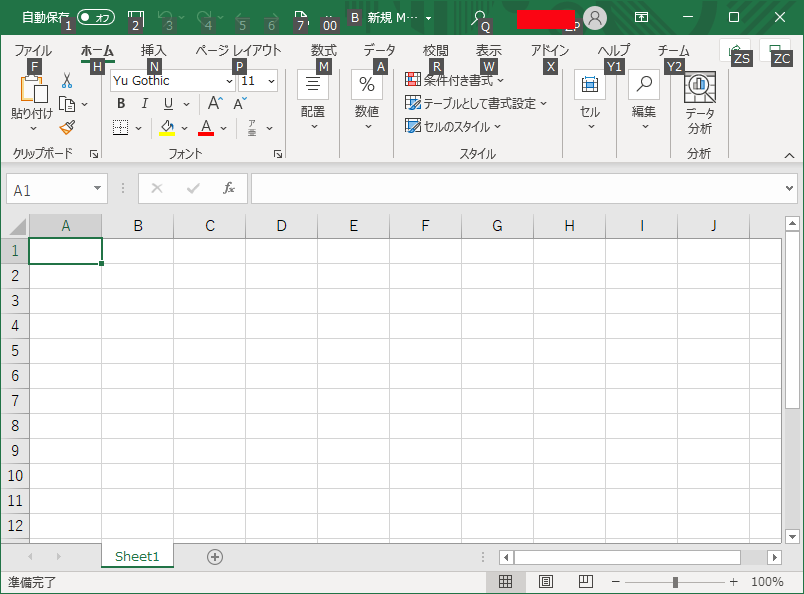This screenshot has width=804, height=594.
Task: Click the Cut scissors icon
Action: pyautogui.click(x=67, y=81)
